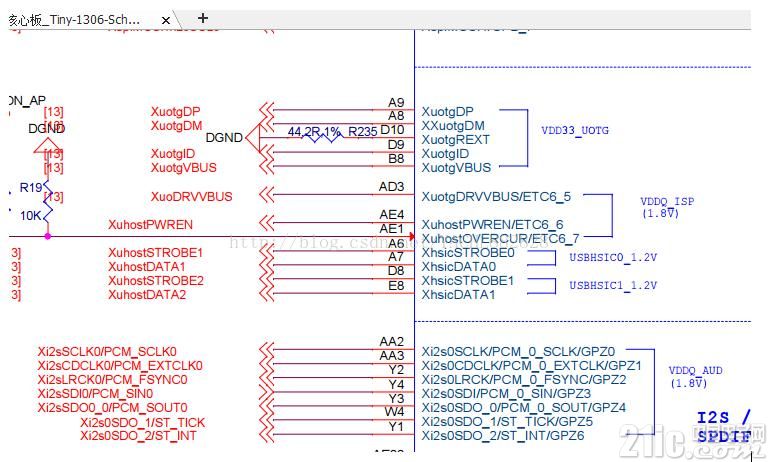Click the XuhostOVERCUR/ETC6_7 pin name

500,239
